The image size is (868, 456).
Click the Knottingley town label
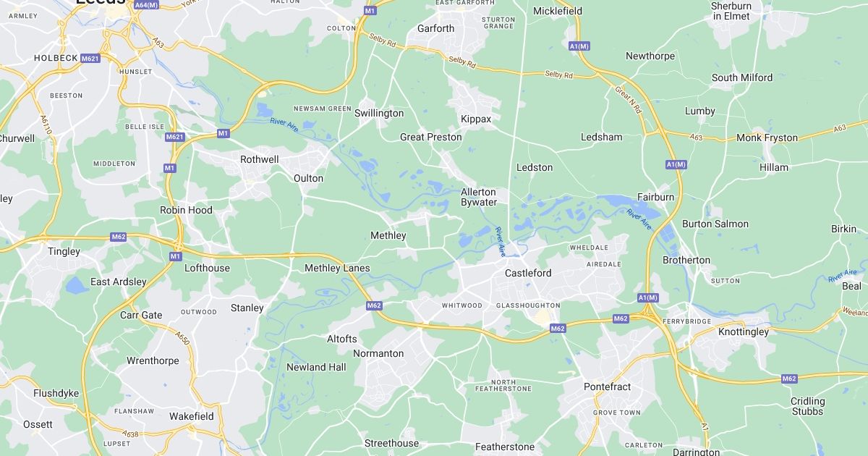pyautogui.click(x=744, y=332)
